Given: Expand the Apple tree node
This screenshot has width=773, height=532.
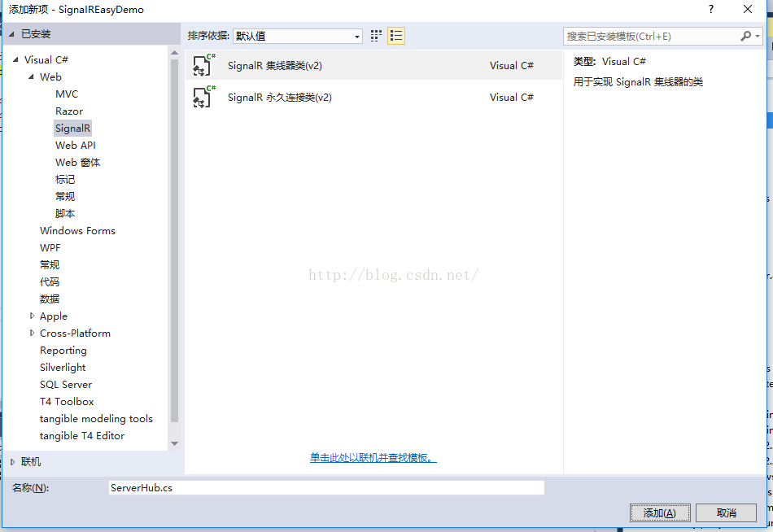Looking at the screenshot, I should [32, 316].
